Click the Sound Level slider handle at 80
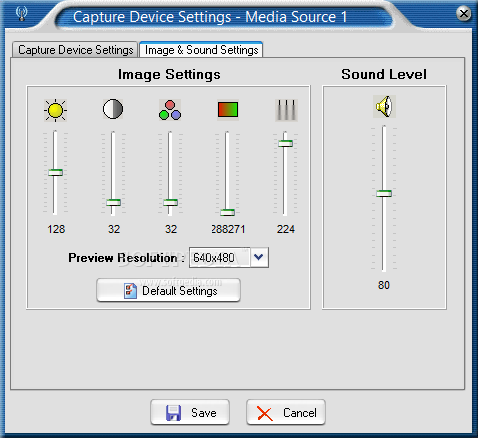Image resolution: width=478 pixels, height=438 pixels. click(x=384, y=193)
